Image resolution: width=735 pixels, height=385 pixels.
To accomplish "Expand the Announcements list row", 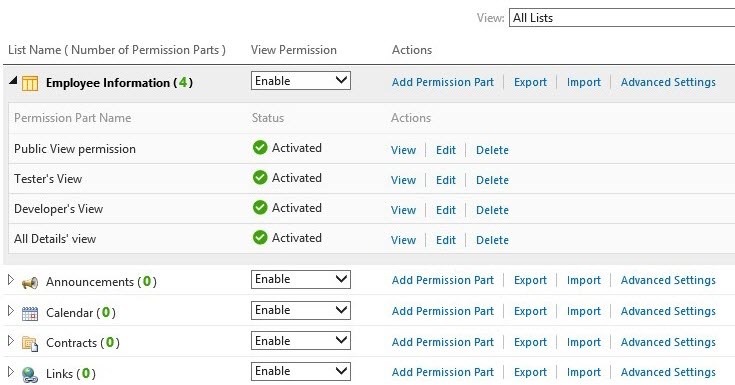I will click(x=11, y=280).
